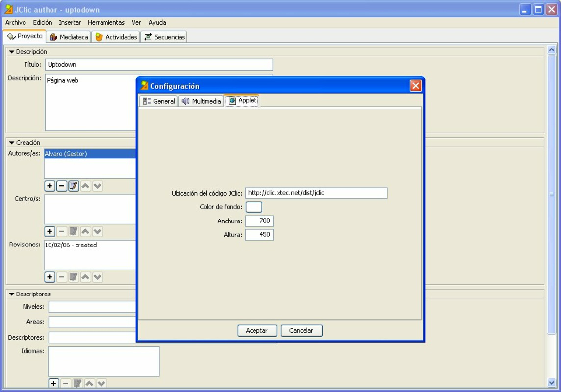Click the Título field containing Uptodown
The height and width of the screenshot is (392, 561).
pyautogui.click(x=159, y=65)
